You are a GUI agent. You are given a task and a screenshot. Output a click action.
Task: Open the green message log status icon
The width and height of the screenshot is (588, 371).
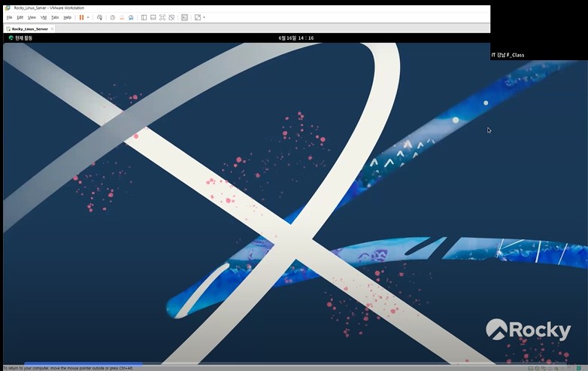tap(580, 369)
